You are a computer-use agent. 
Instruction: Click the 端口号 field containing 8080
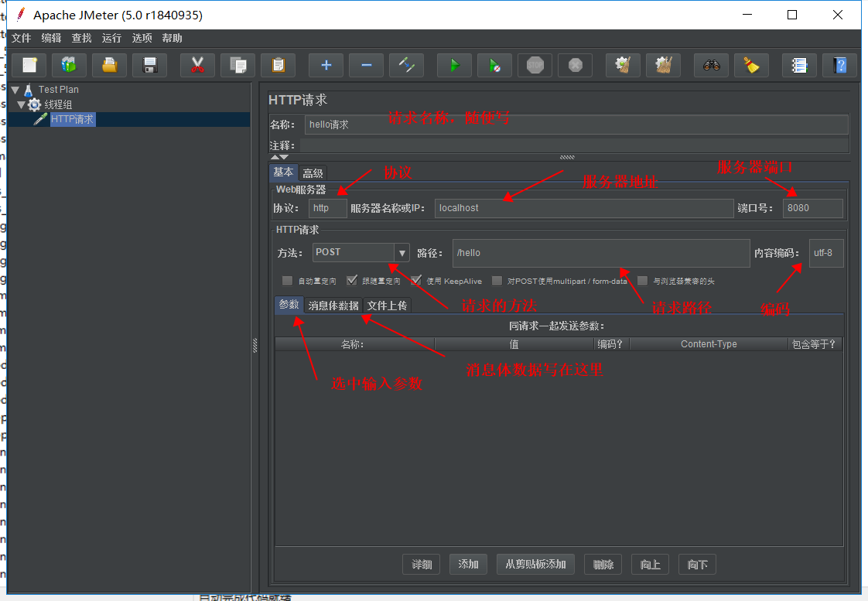pos(812,208)
